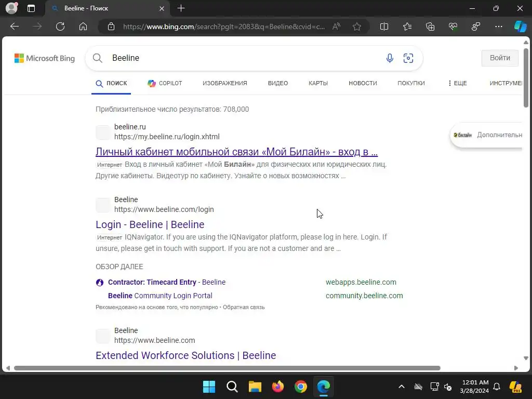Open the split screen icon
The width and height of the screenshot is (532, 399).
(384, 26)
